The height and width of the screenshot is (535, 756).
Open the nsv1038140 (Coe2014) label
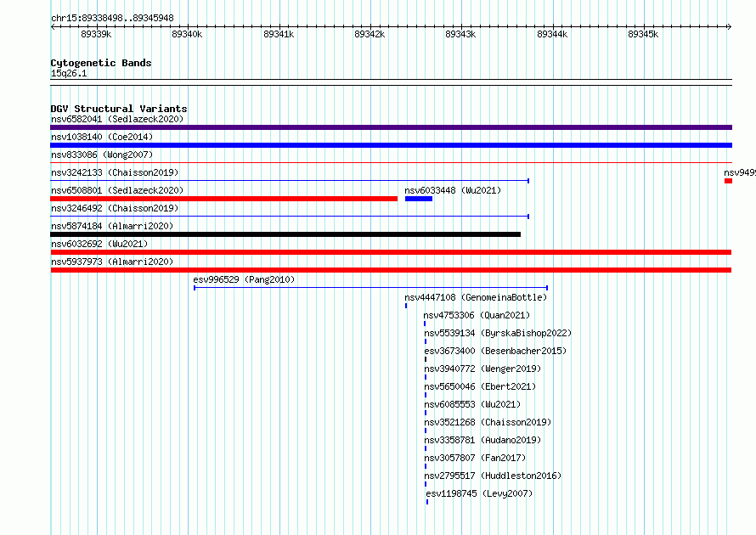pyautogui.click(x=102, y=137)
